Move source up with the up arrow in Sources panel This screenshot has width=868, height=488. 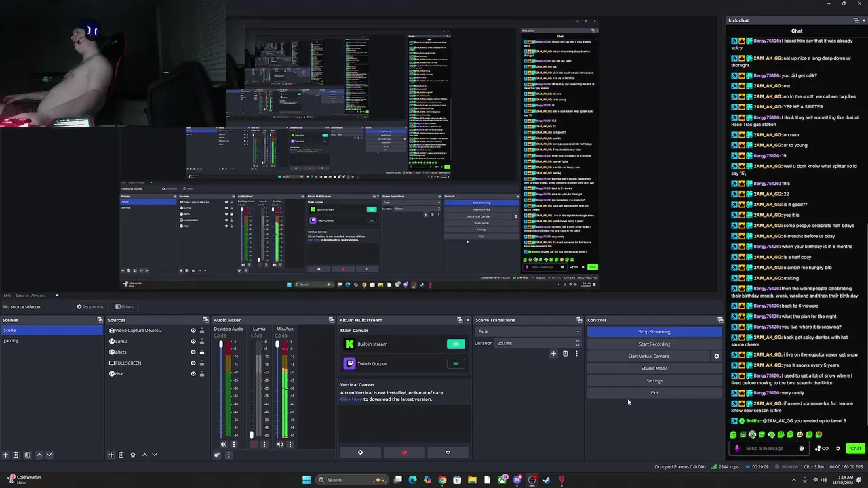pos(144,455)
